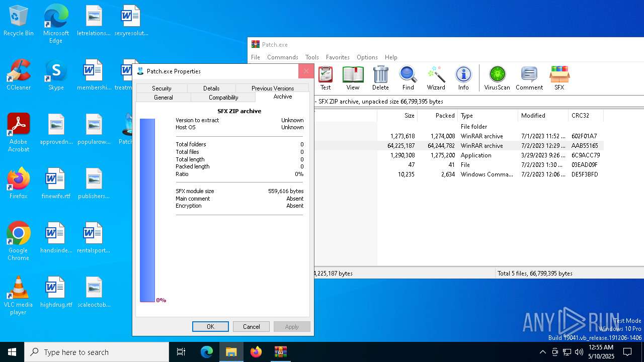Launch Firefox from the desktop

[18, 184]
